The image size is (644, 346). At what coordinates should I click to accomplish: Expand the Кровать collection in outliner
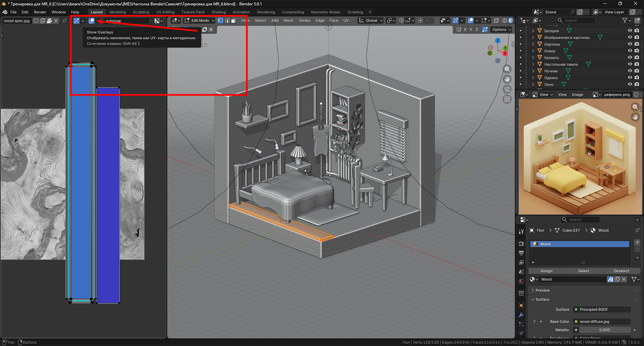[x=533, y=58]
